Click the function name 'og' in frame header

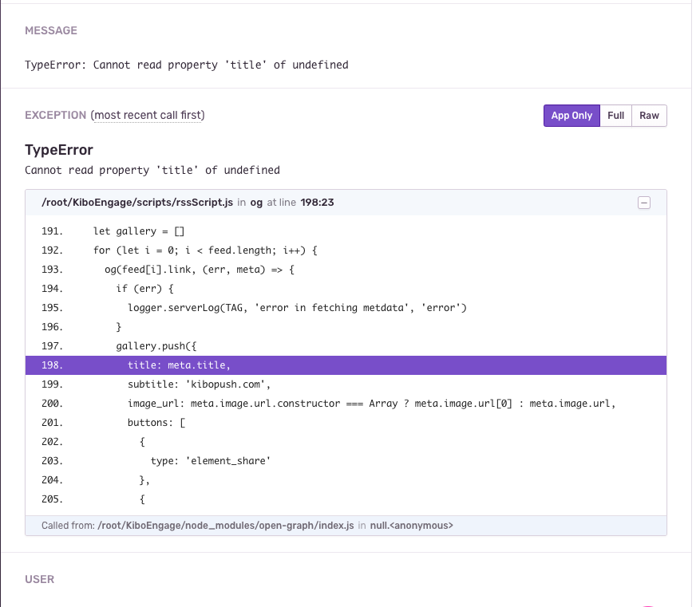[x=256, y=203]
